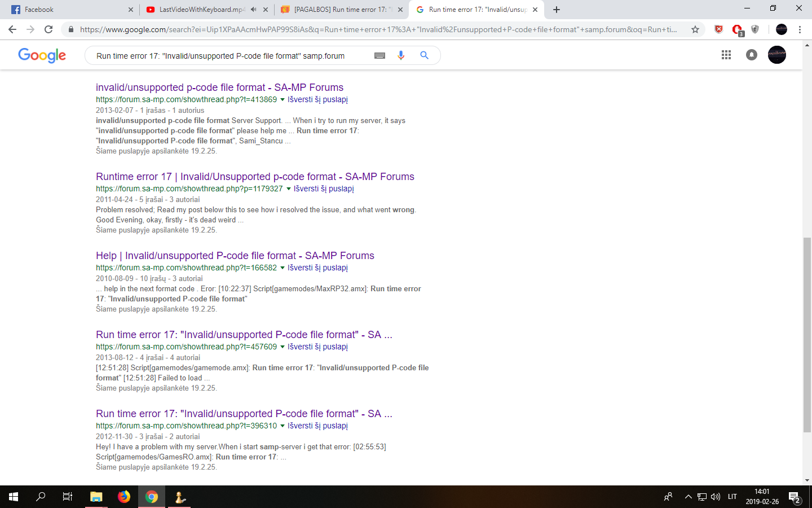Open a new browser tab
812x508 pixels.
click(557, 10)
